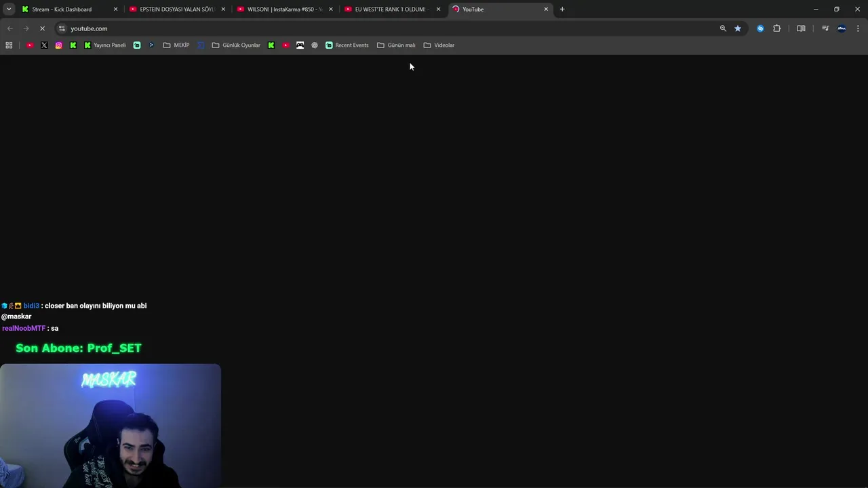Close the WILSON! InstaKarma #850 tab
Image resolution: width=868 pixels, height=488 pixels.
point(331,9)
